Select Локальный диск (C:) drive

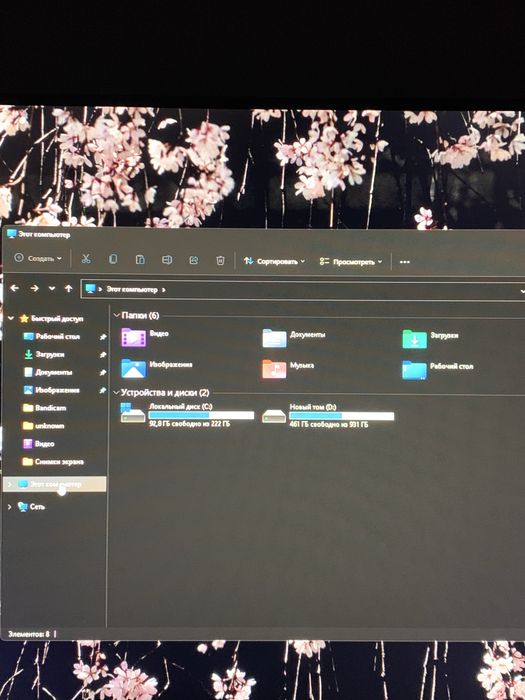click(x=188, y=414)
